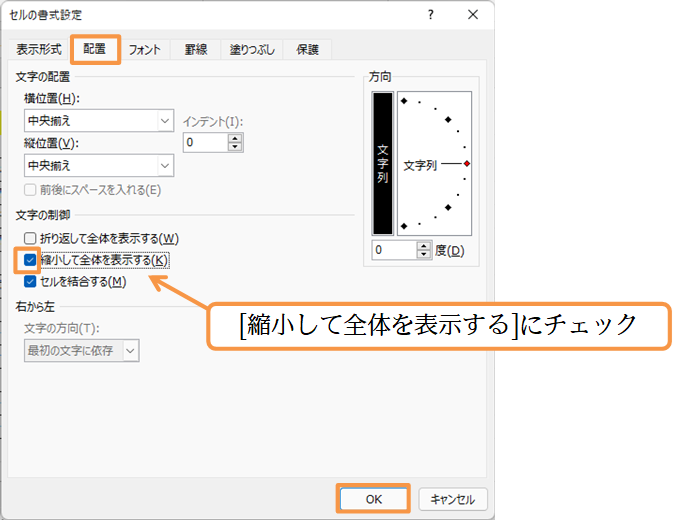Confirm with the OK button
This screenshot has width=674, height=522.
click(x=374, y=499)
